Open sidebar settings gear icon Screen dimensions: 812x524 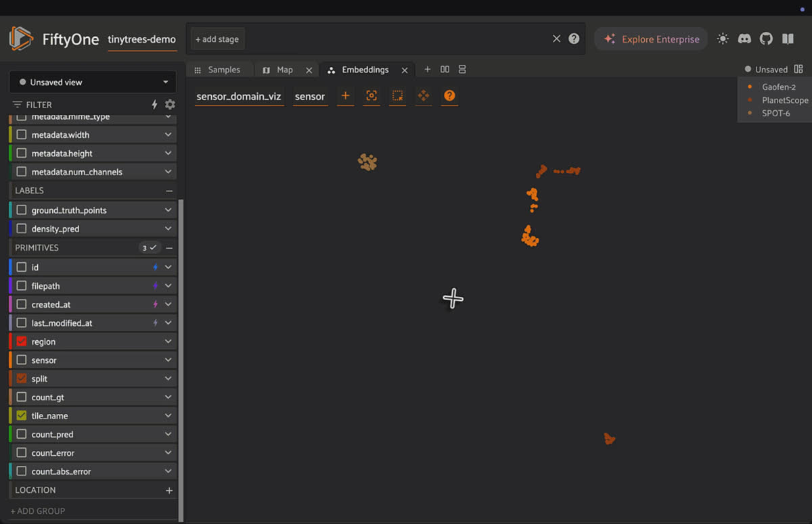click(170, 105)
